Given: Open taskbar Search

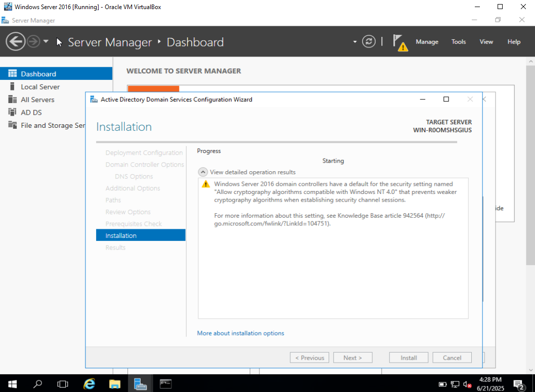Looking at the screenshot, I should (x=37, y=384).
